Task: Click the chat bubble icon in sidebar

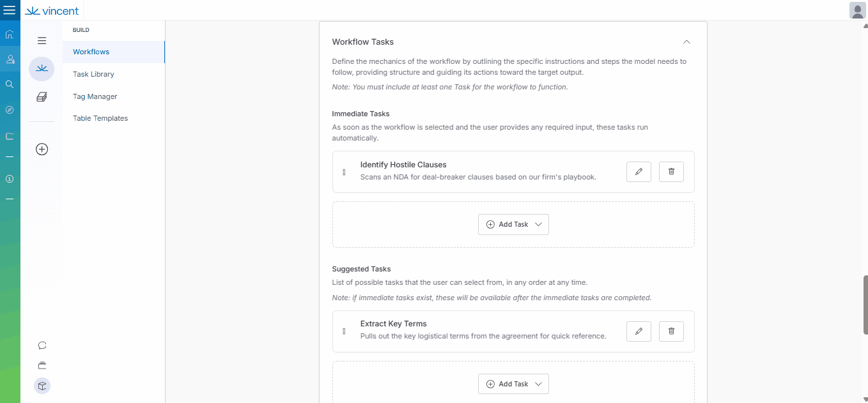Action: 42,346
